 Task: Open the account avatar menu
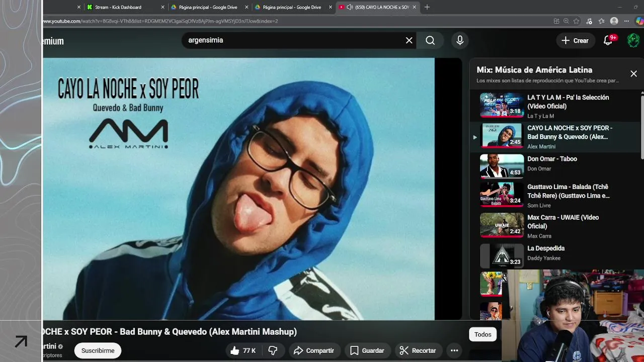point(633,41)
